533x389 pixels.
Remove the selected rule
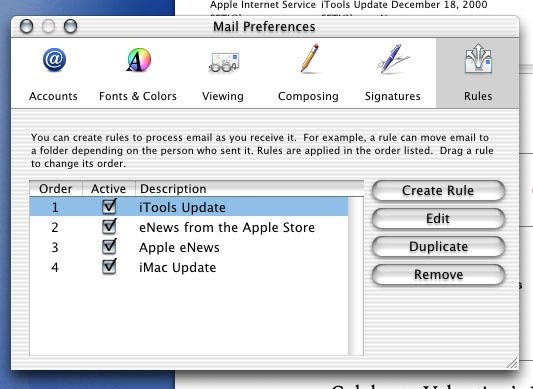click(438, 274)
